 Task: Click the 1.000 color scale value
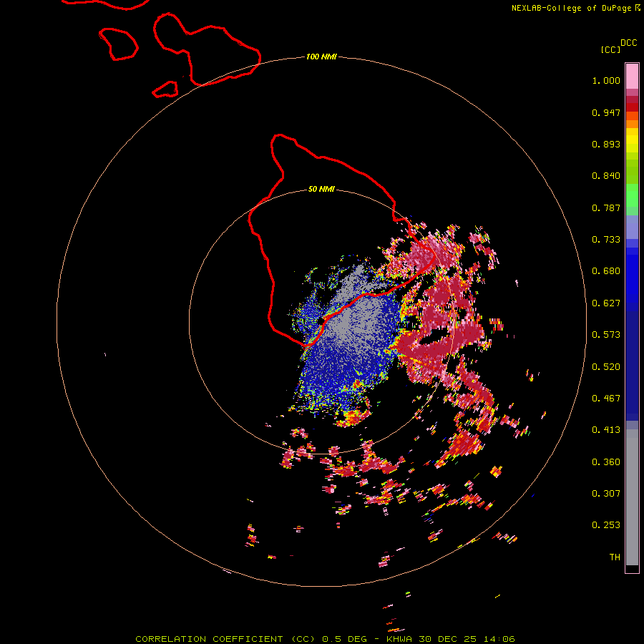606,80
